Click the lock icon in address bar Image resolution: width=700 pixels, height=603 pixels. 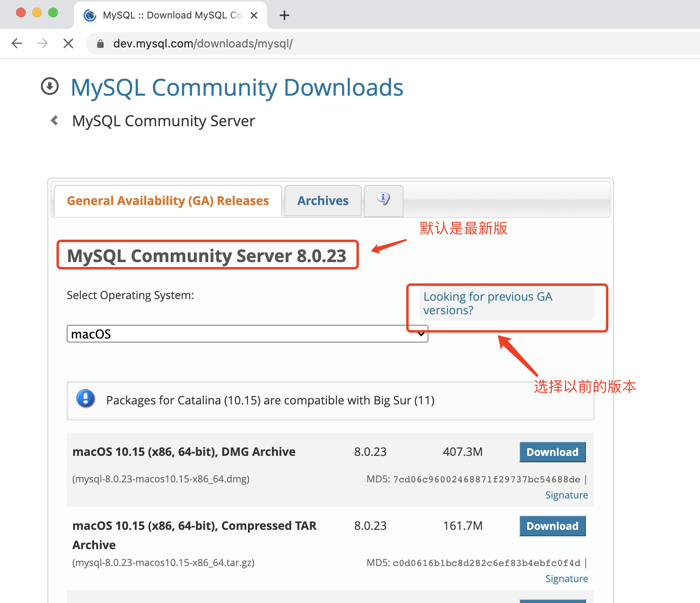pyautogui.click(x=100, y=44)
